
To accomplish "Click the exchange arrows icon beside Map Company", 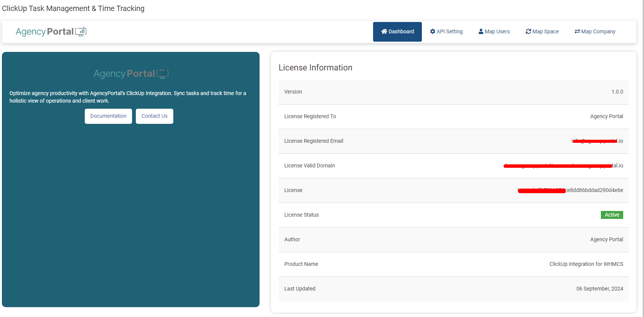I will click(x=577, y=31).
